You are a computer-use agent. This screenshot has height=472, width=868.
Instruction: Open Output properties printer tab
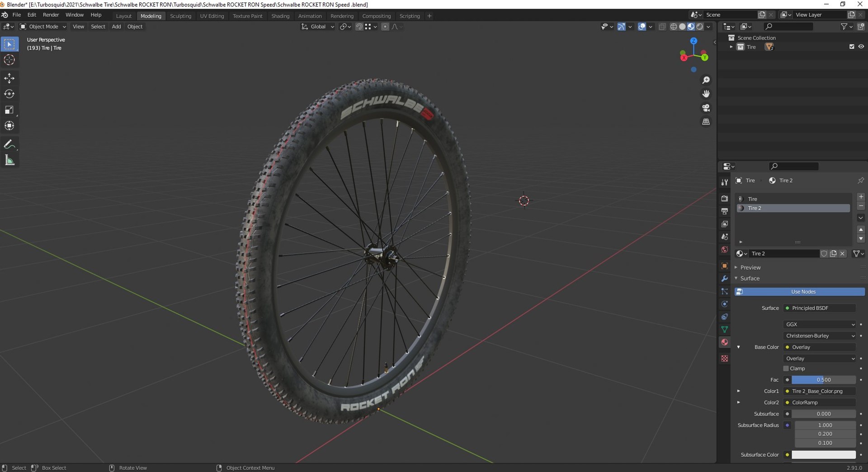[x=725, y=211]
